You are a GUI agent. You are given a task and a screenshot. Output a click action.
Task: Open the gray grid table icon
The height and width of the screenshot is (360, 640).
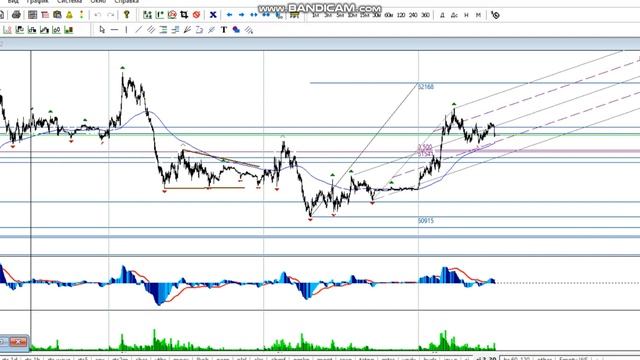tap(33, 15)
